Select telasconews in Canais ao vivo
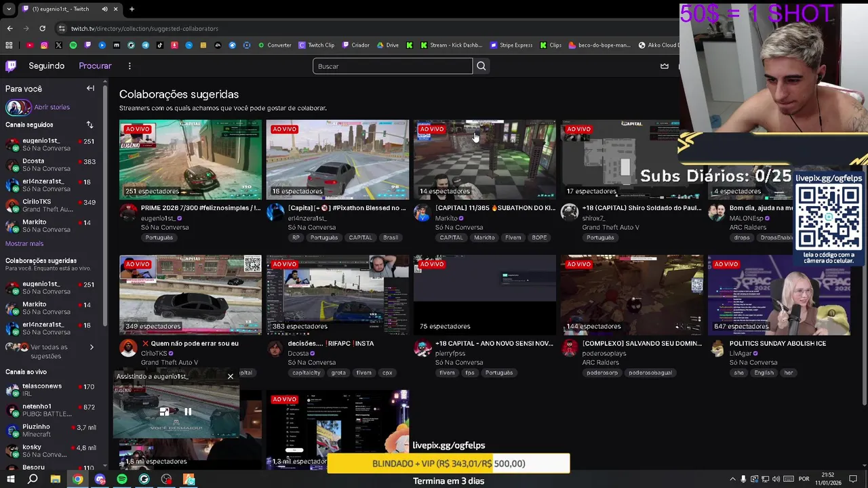This screenshot has width=868, height=488. click(x=51, y=390)
